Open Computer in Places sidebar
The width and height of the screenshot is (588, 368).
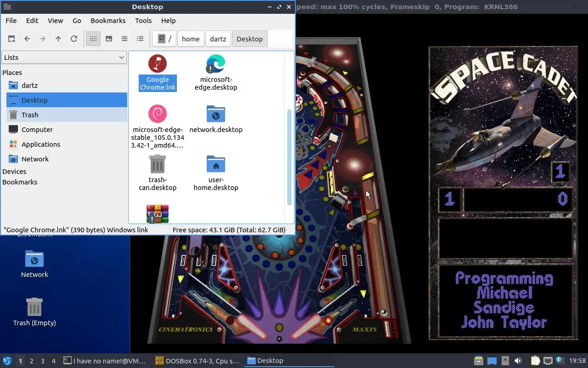pos(67,130)
